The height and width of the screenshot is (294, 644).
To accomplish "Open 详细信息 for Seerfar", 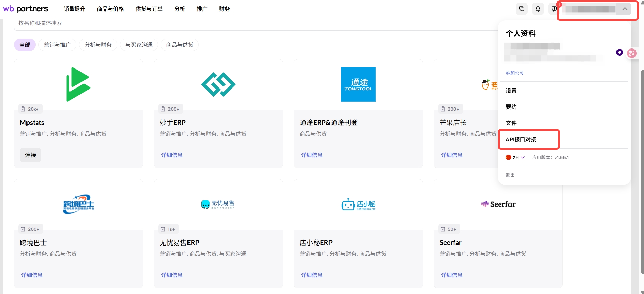I will (x=452, y=275).
